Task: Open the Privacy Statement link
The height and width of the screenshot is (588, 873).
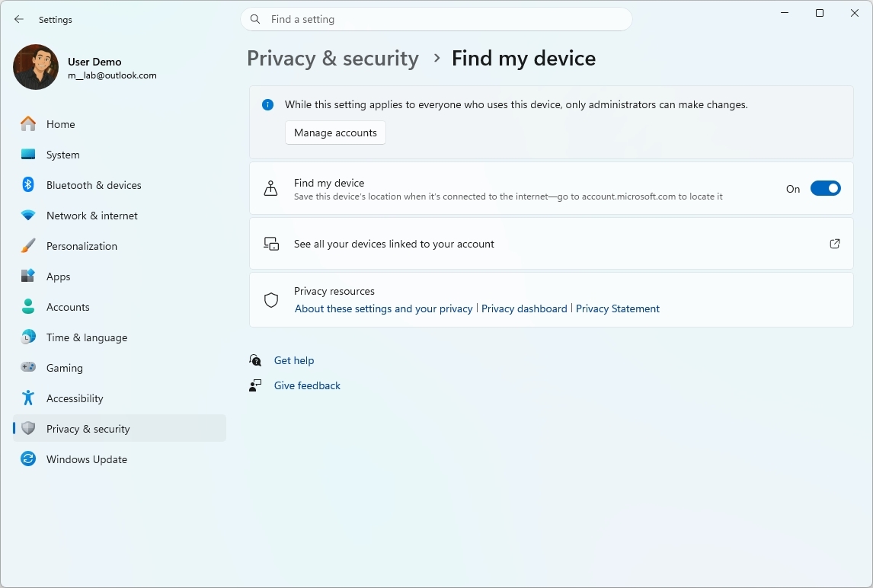Action: point(618,308)
